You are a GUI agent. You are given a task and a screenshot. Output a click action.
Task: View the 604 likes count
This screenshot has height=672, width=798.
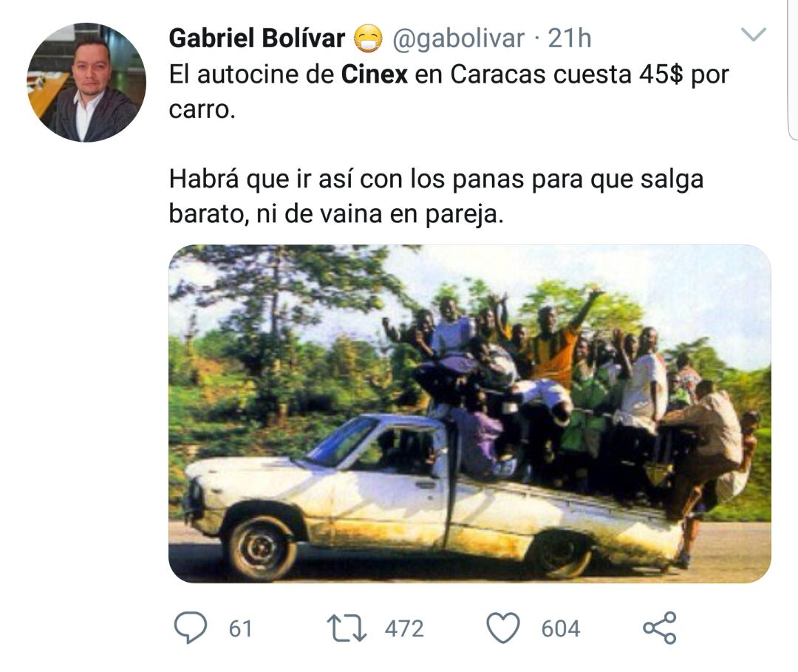(x=561, y=628)
